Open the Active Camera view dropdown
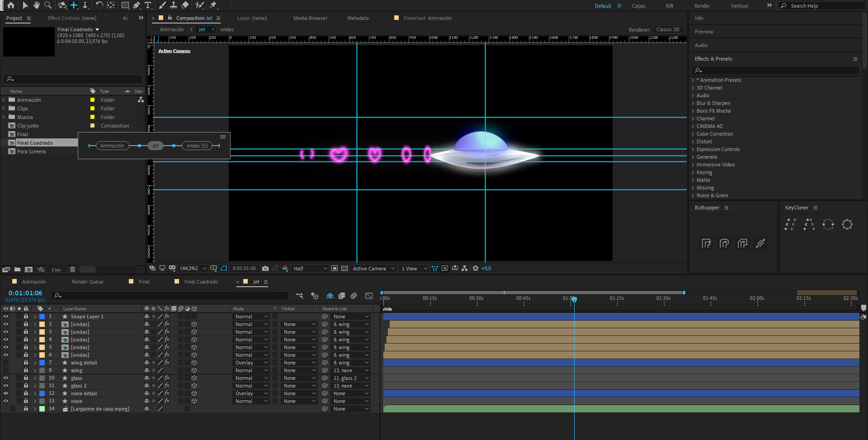This screenshot has height=440, width=868. pyautogui.click(x=373, y=269)
